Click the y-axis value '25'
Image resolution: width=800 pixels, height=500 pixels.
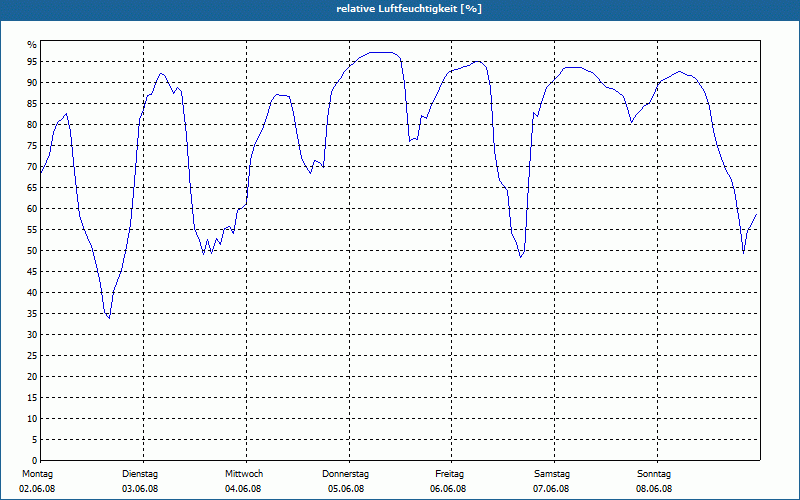pyautogui.click(x=32, y=356)
